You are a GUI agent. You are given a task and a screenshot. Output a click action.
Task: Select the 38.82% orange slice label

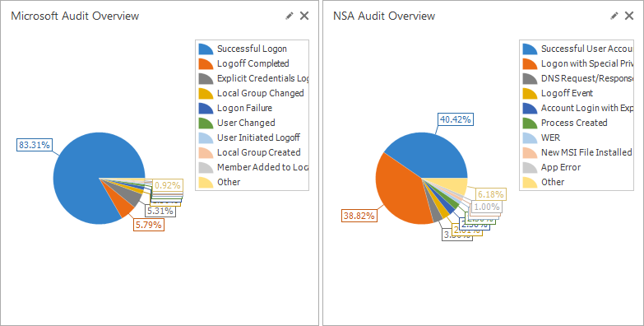click(x=359, y=216)
